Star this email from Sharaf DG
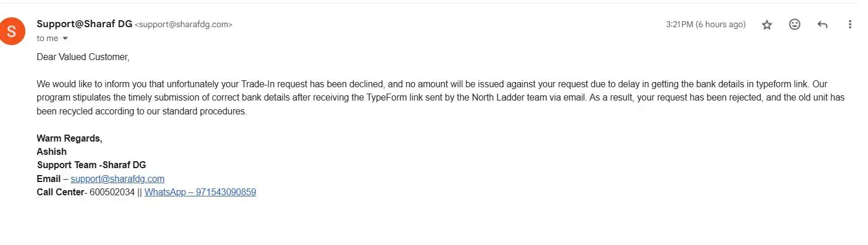This screenshot has height=245, width=868. coord(767,25)
